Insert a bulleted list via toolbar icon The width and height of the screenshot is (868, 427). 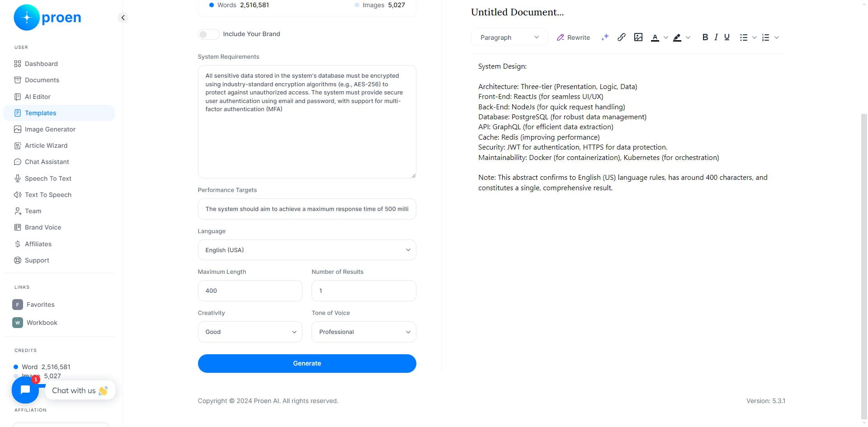point(744,38)
